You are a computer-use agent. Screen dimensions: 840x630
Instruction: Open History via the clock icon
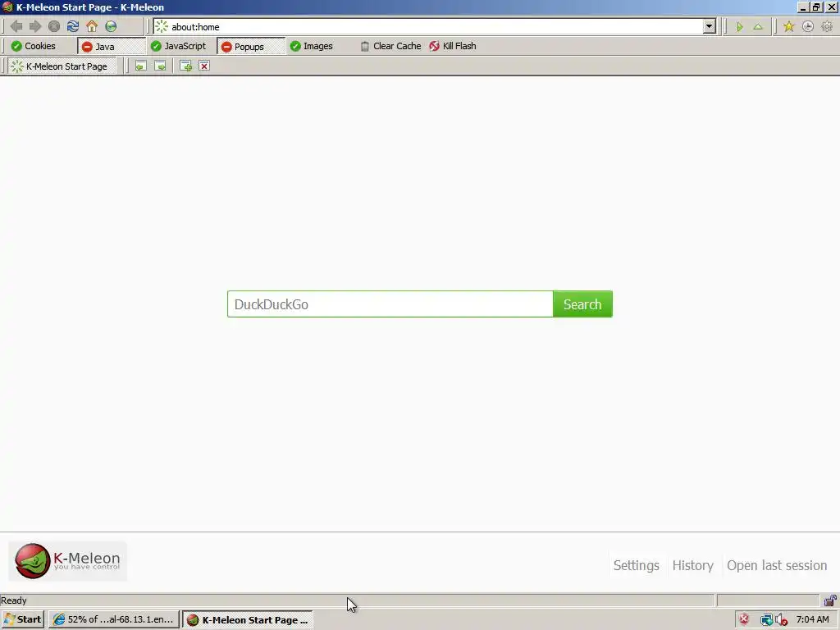point(808,27)
